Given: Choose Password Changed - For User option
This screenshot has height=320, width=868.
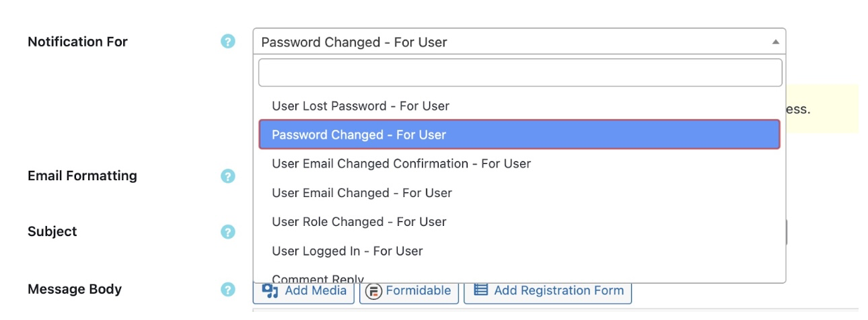Looking at the screenshot, I should coord(359,135).
